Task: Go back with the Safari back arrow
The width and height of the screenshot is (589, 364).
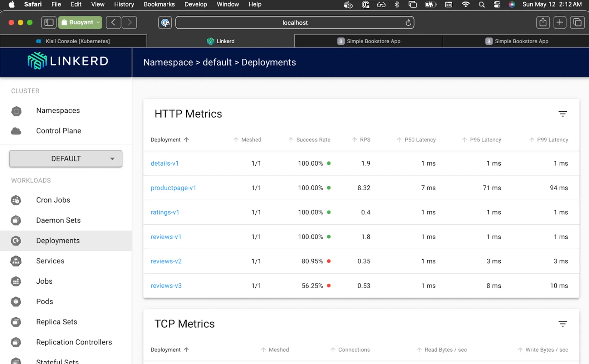Action: 113,22
